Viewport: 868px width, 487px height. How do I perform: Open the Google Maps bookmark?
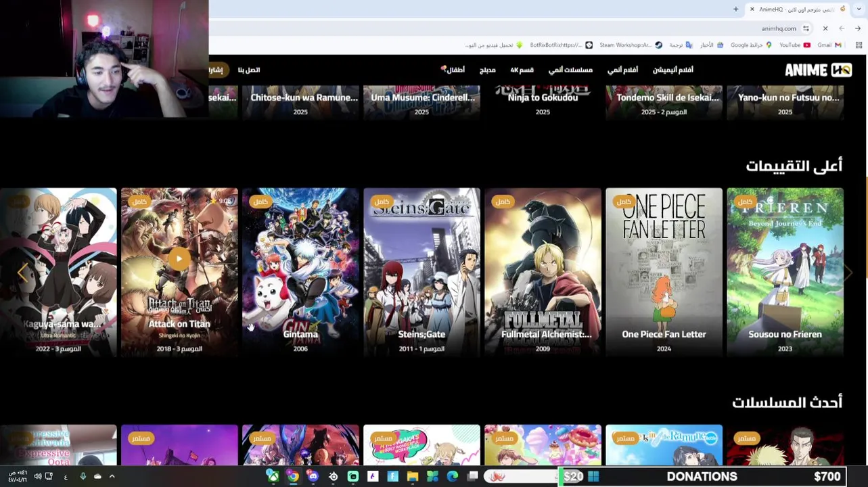pyautogui.click(x=751, y=45)
